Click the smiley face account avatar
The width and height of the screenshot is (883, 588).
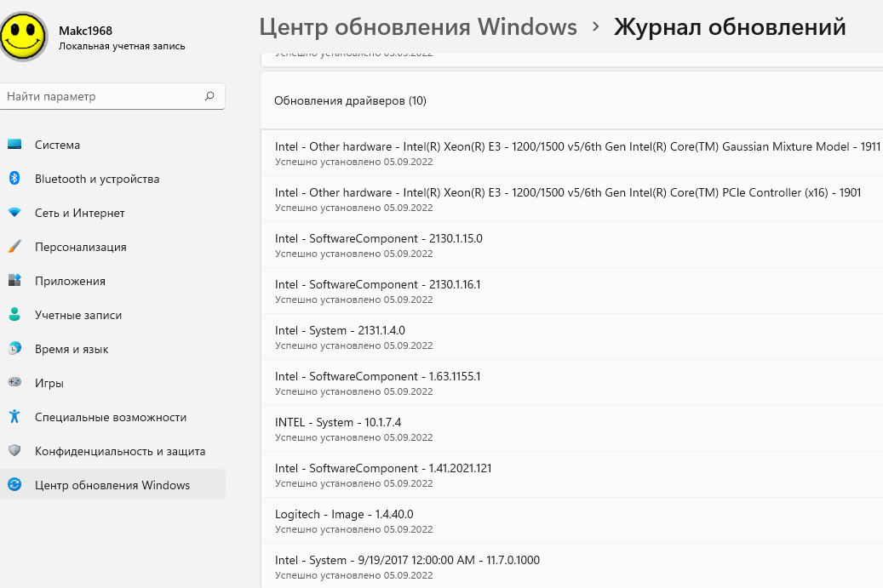(x=24, y=36)
